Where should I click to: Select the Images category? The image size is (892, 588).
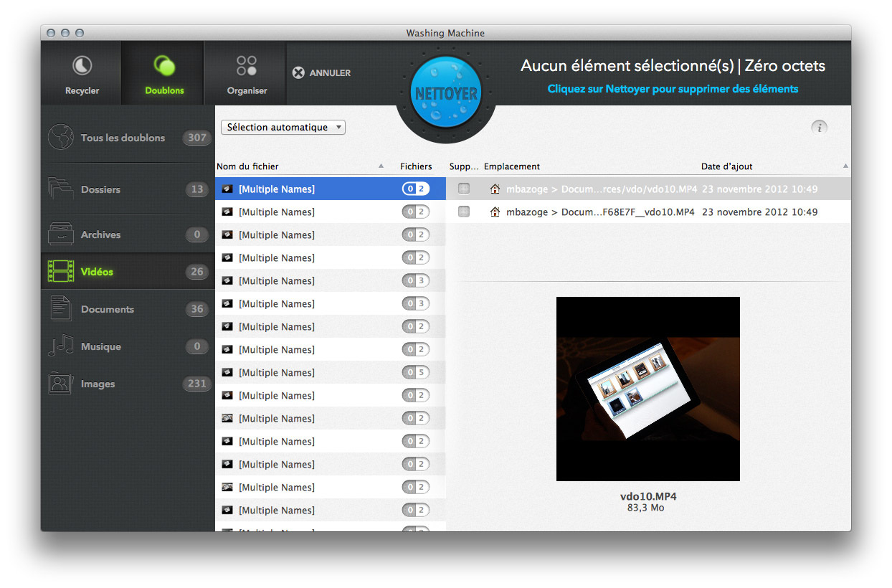click(x=128, y=384)
